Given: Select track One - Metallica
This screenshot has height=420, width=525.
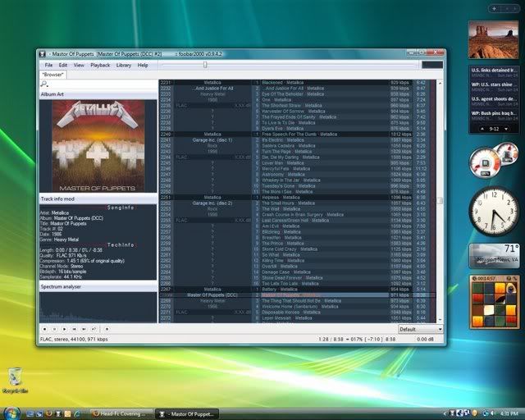Looking at the screenshot, I should tap(276, 100).
